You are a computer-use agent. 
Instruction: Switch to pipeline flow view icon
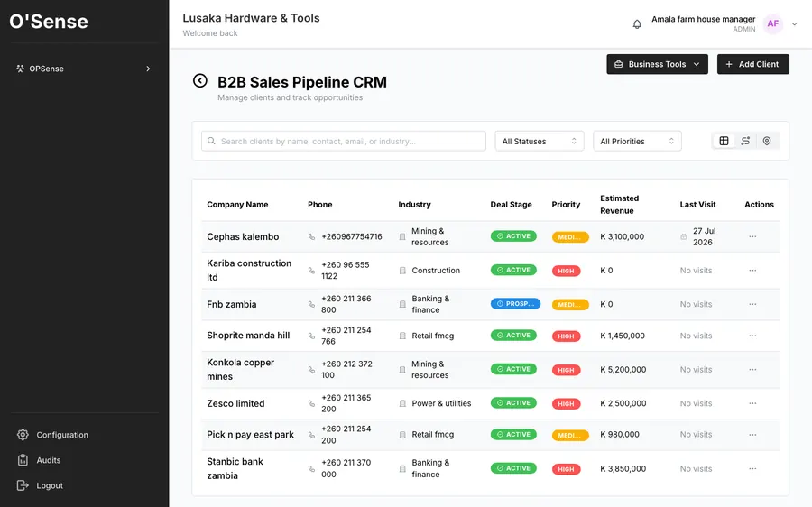(x=745, y=141)
